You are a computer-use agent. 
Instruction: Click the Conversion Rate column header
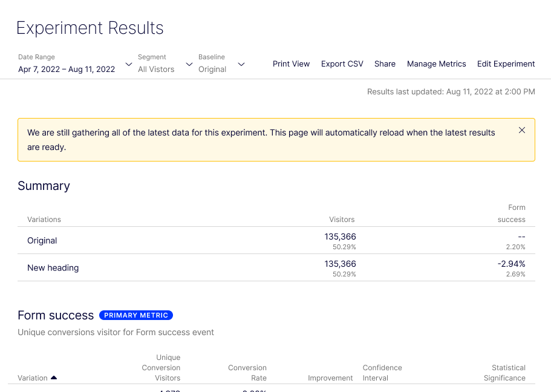click(x=247, y=373)
